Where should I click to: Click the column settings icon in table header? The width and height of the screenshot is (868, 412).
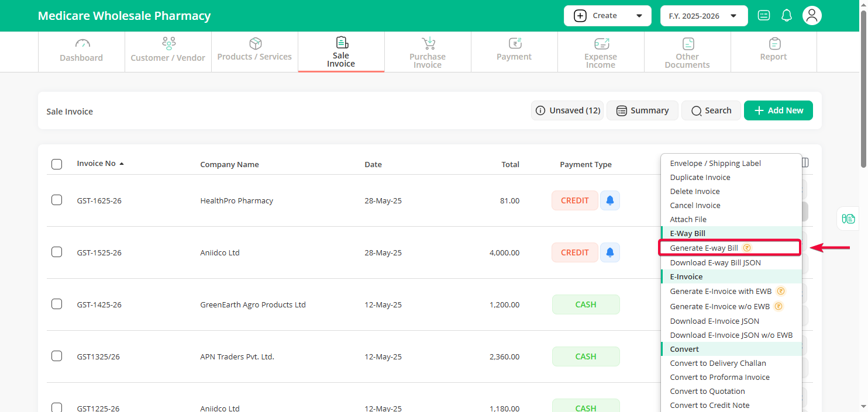point(805,162)
